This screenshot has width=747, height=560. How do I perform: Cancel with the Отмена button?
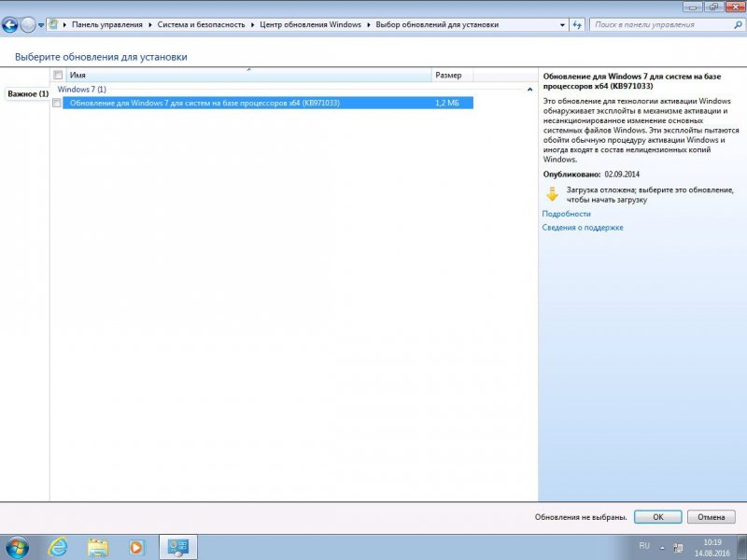pyautogui.click(x=711, y=517)
